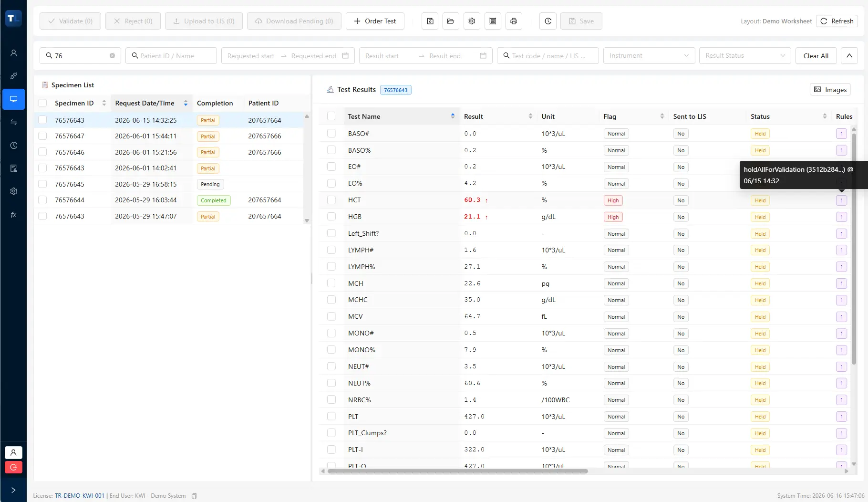The height and width of the screenshot is (502, 868).
Task: Click Upload to LIS (0) button
Action: point(204,21)
